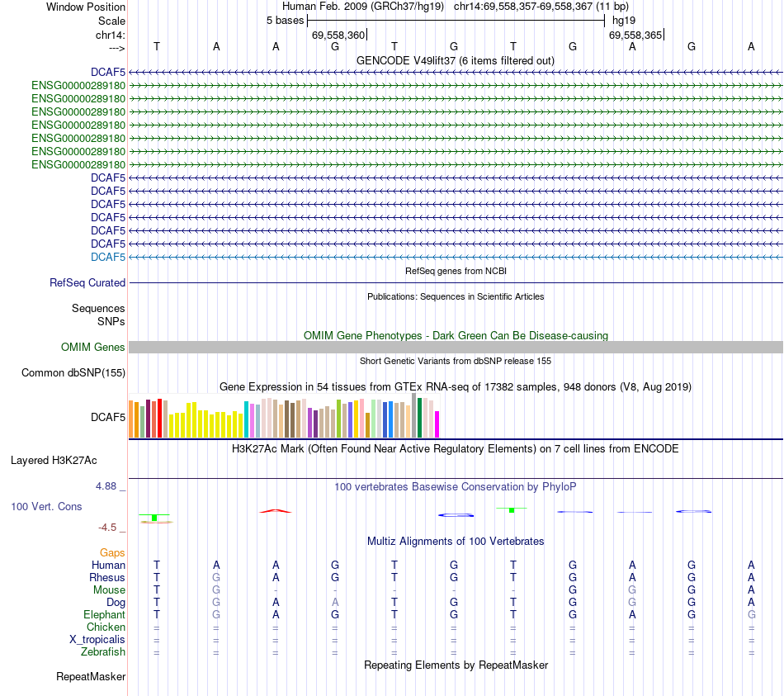This screenshot has width=784, height=696.
Task: Open OMIM Gene Phenotypes track title
Action: [x=456, y=336]
